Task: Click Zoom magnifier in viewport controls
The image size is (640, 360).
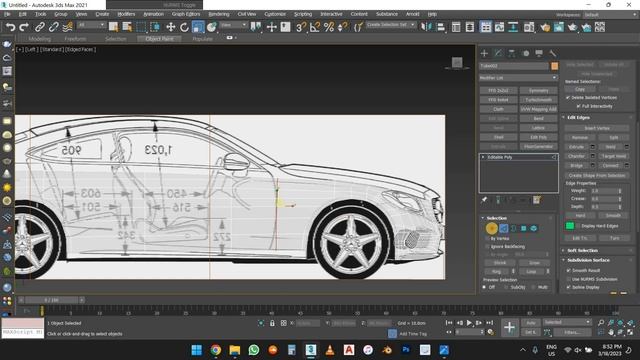Action: (x=601, y=322)
